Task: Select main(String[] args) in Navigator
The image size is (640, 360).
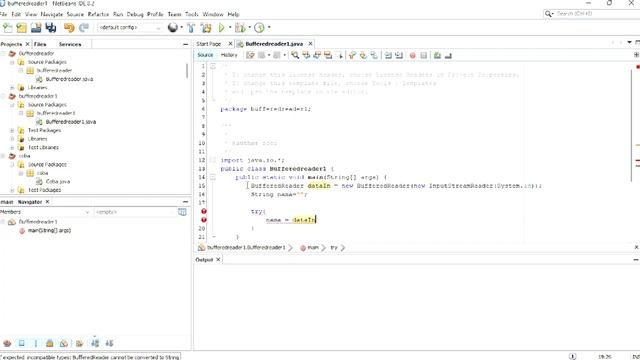Action: [x=49, y=231]
